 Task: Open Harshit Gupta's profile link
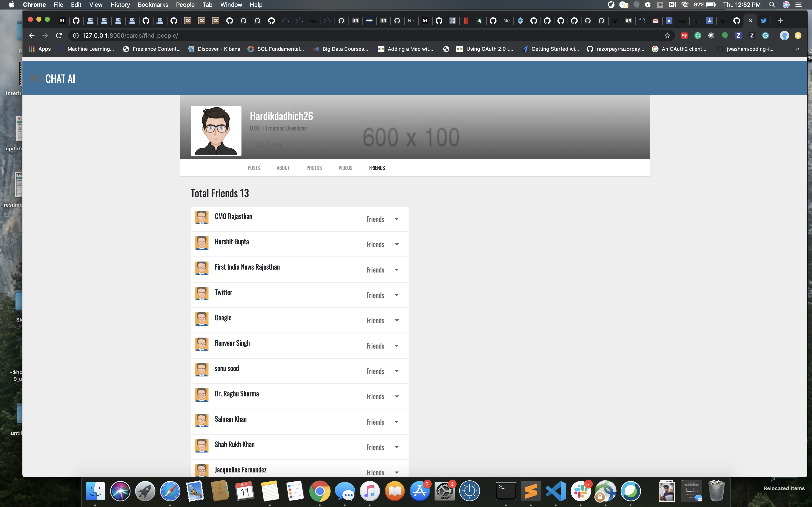coord(232,242)
